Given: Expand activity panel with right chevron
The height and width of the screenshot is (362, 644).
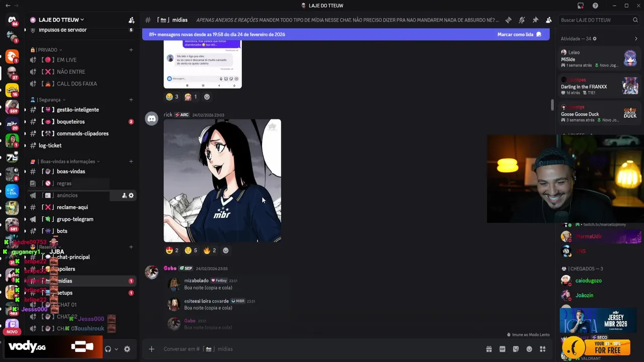Looking at the screenshot, I should pos(636,39).
